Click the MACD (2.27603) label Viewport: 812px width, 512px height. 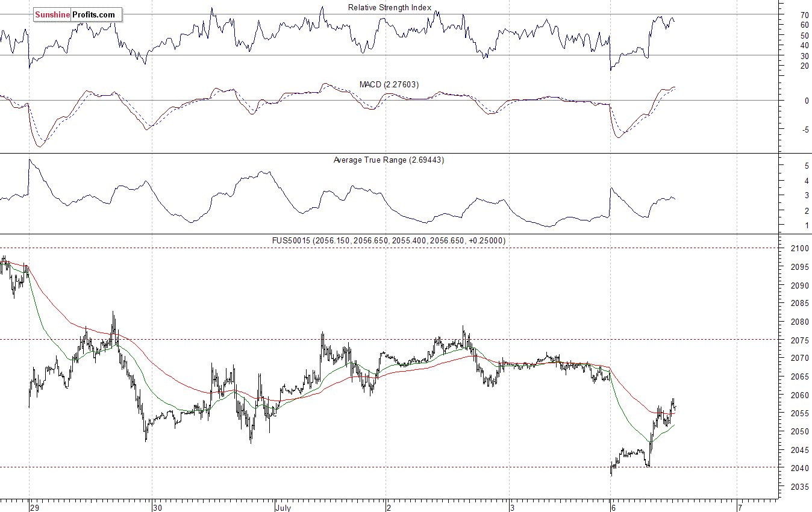pos(389,85)
